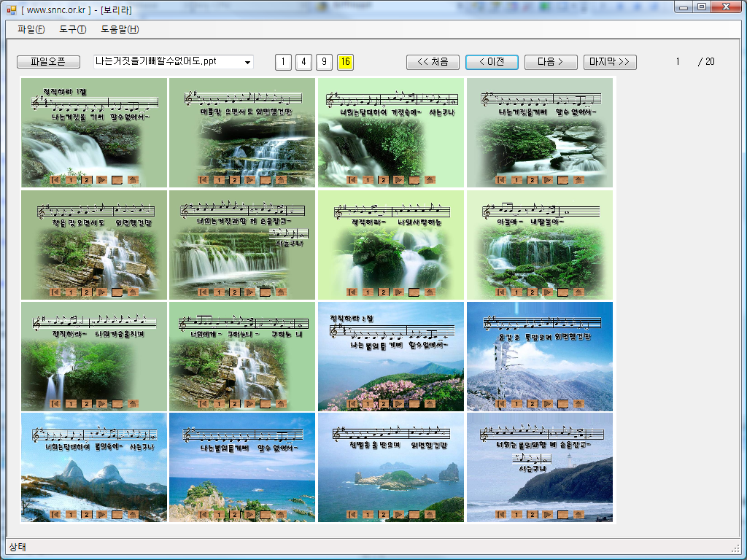Image resolution: width=747 pixels, height=560 pixels.
Task: Switch to 1-slide layout view
Action: (282, 62)
